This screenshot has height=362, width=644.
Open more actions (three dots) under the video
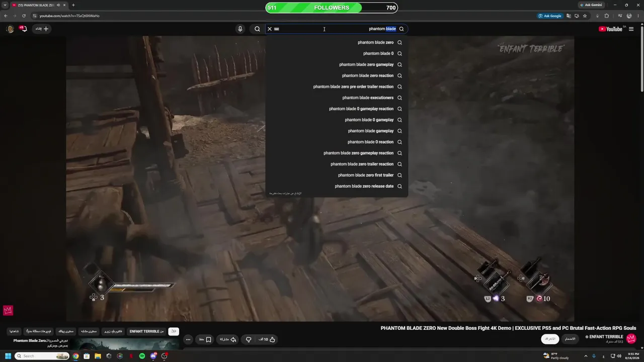tap(188, 339)
